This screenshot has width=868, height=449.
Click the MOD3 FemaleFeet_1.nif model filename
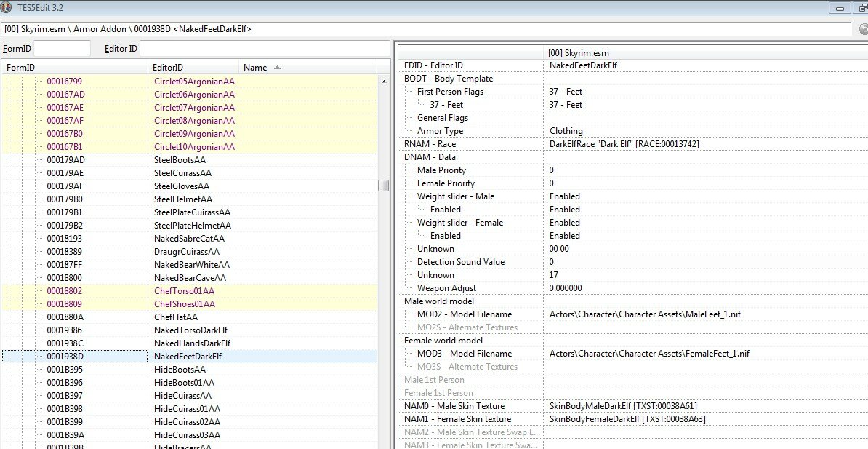coord(649,354)
